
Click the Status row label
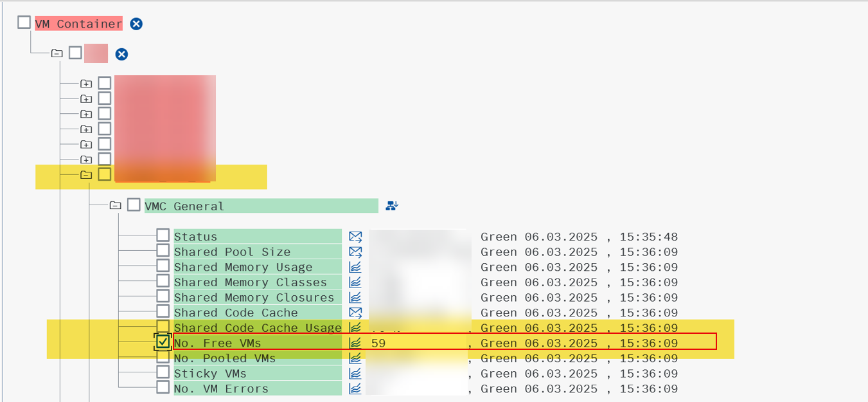196,237
